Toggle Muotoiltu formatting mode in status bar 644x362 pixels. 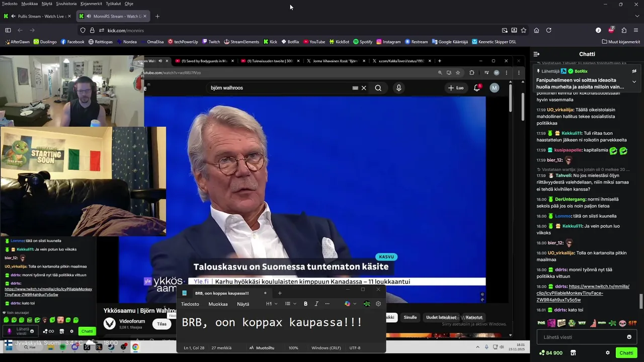(x=262, y=348)
